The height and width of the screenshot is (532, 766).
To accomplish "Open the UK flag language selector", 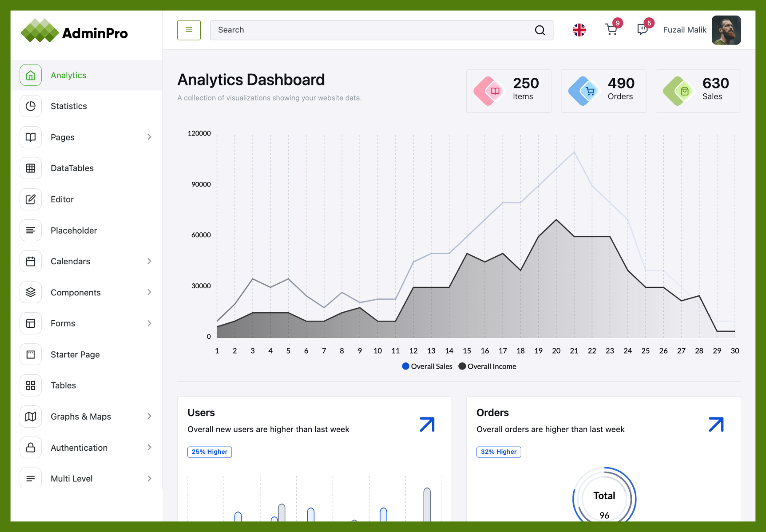I will pos(579,30).
